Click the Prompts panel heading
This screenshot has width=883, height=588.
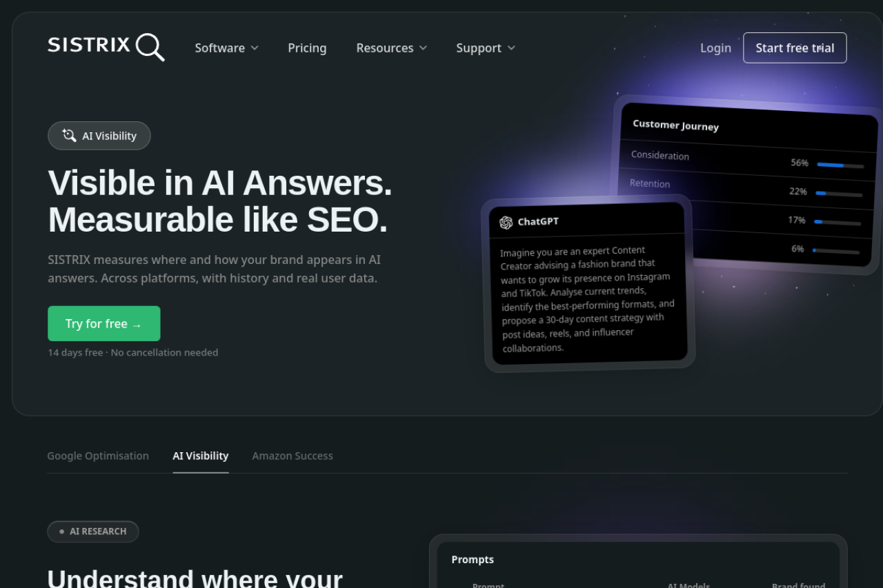(x=473, y=559)
